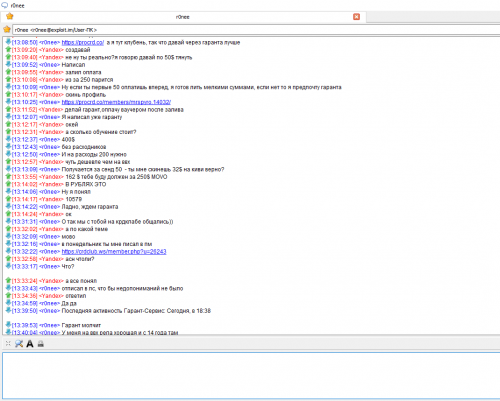
Task: Click the message '[13:14:24] <Yandex> ок'
Action: pos(42,214)
